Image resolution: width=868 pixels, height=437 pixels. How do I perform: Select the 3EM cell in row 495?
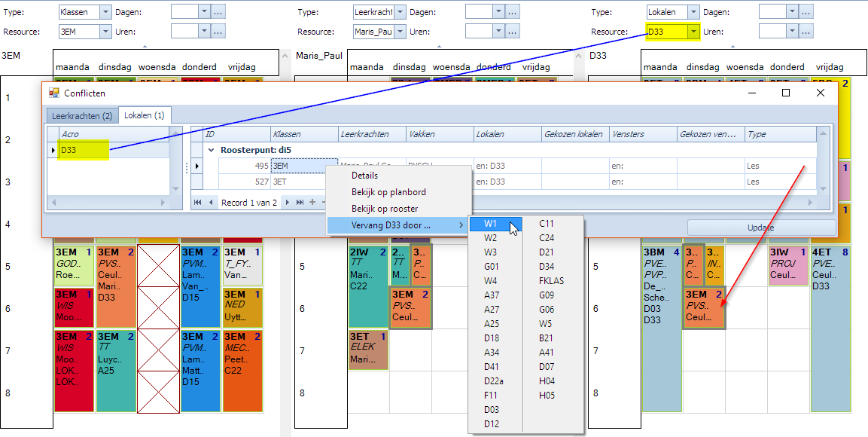click(x=304, y=166)
